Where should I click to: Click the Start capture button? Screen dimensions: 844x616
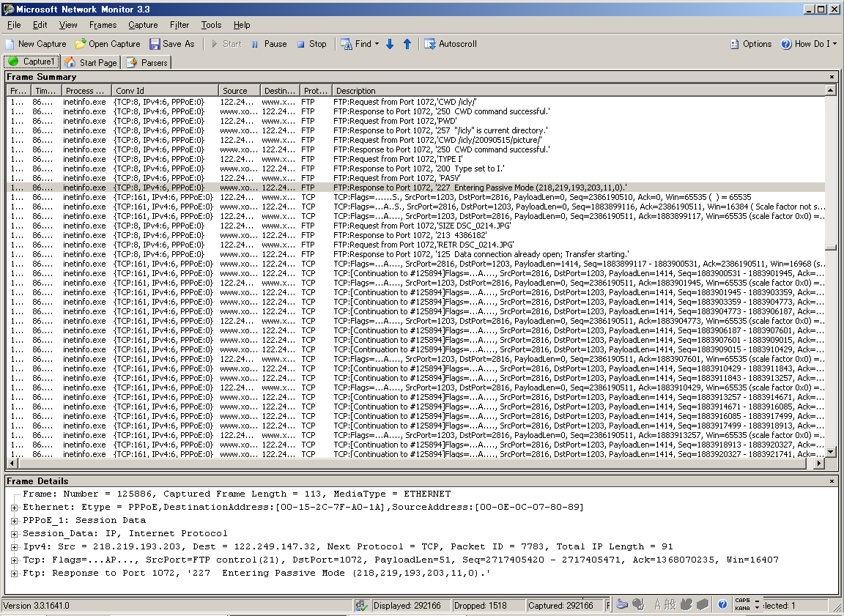(226, 44)
